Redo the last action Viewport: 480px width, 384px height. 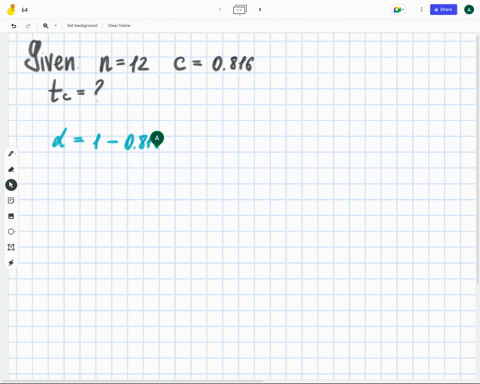pos(28,26)
